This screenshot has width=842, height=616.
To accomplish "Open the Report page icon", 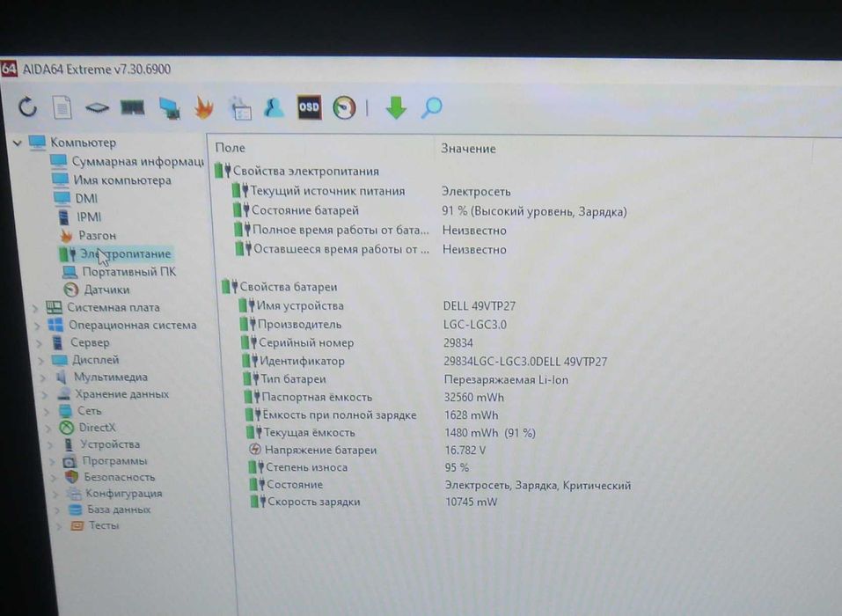I will pos(62,106).
